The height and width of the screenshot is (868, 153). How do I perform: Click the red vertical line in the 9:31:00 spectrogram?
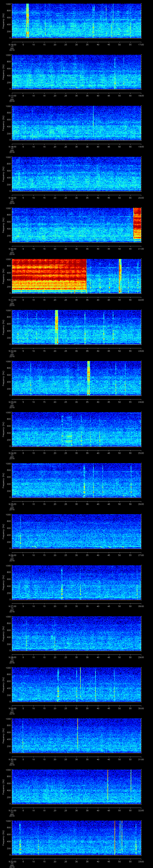[108, 785]
